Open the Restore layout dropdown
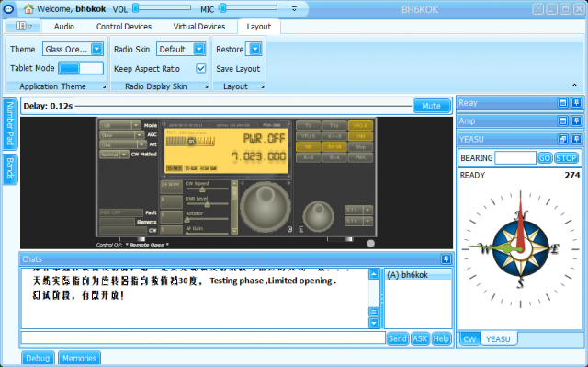Screen dimensions: 588x367 255,49
